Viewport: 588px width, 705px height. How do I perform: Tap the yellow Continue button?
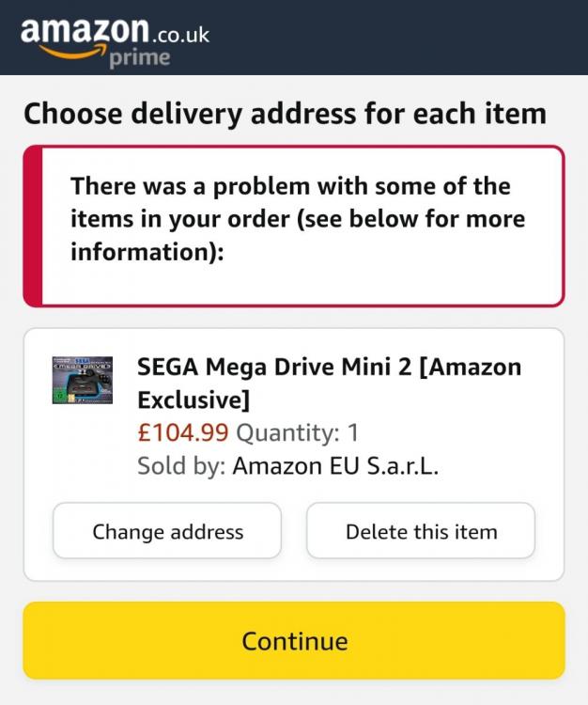coord(294,641)
